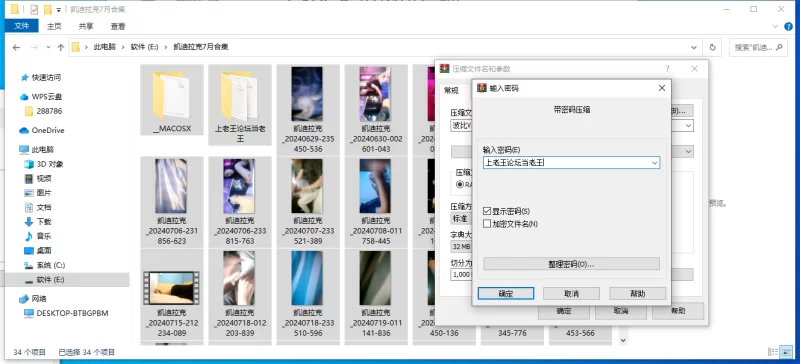Click the Refresh button beside address bar
This screenshot has width=800, height=364.
[x=712, y=47]
